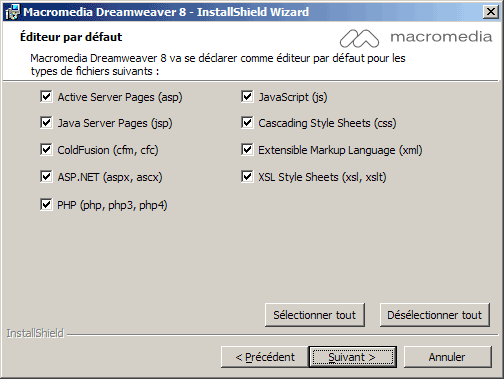Click the wizard title bar text
The height and width of the screenshot is (379, 504).
coord(166,12)
